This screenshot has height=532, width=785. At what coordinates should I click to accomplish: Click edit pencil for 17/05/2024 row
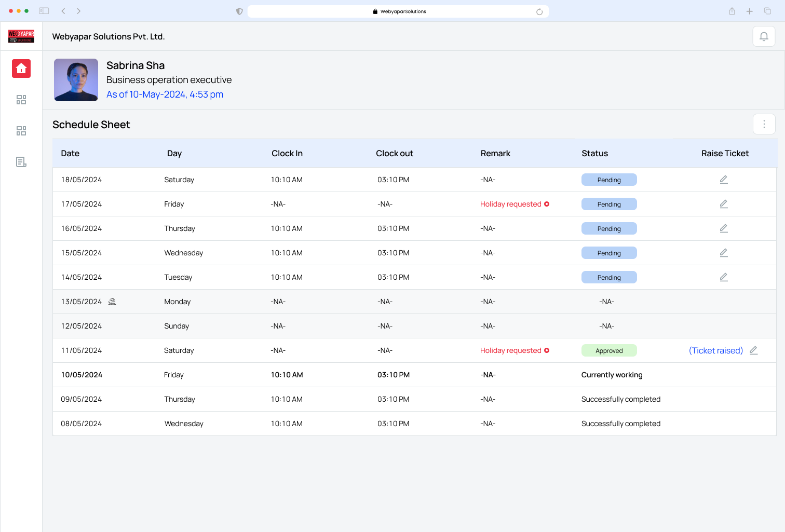[724, 204]
